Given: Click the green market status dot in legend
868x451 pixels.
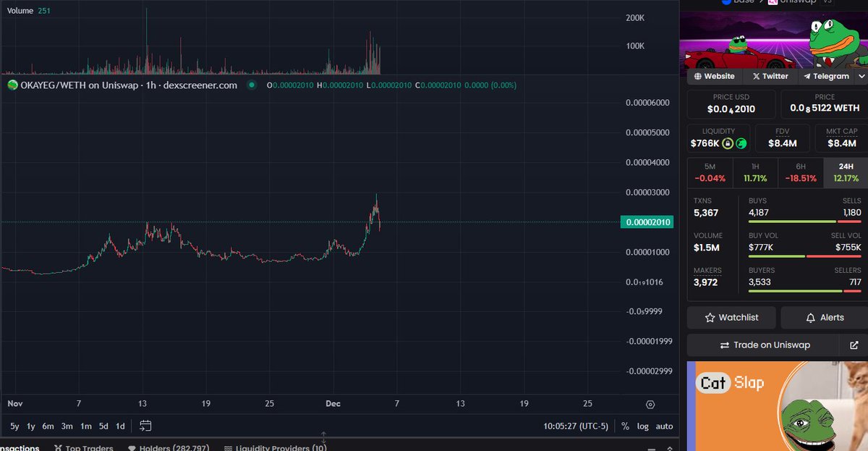Looking at the screenshot, I should [x=252, y=85].
